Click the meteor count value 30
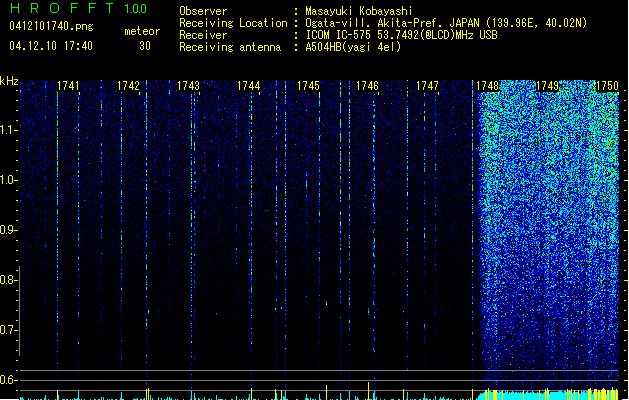Screen dimensions: 629x400 point(145,46)
